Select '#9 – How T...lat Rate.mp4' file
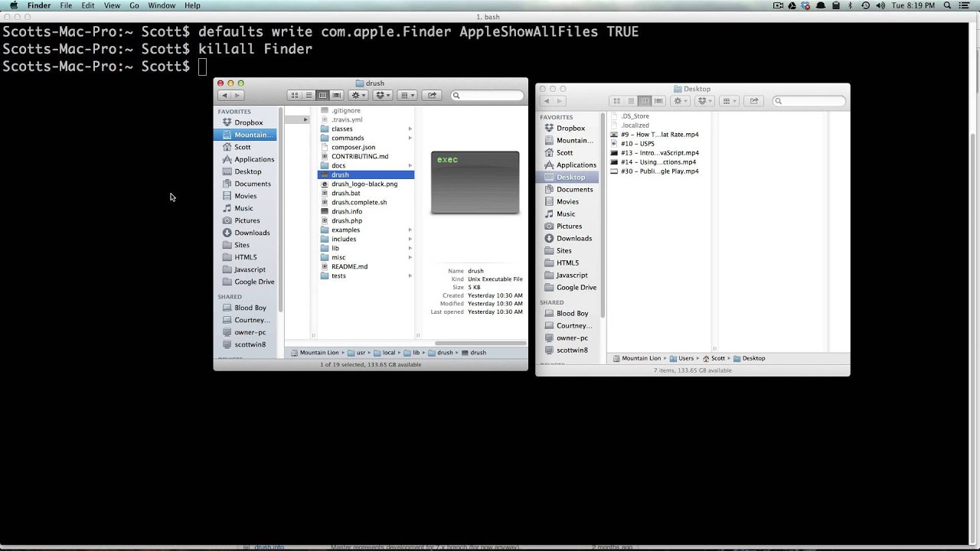 tap(661, 135)
